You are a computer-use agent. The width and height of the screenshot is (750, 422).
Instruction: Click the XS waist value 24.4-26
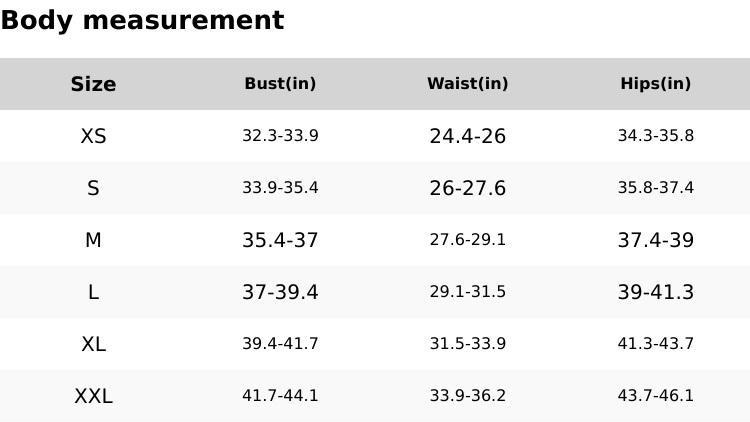coord(468,136)
